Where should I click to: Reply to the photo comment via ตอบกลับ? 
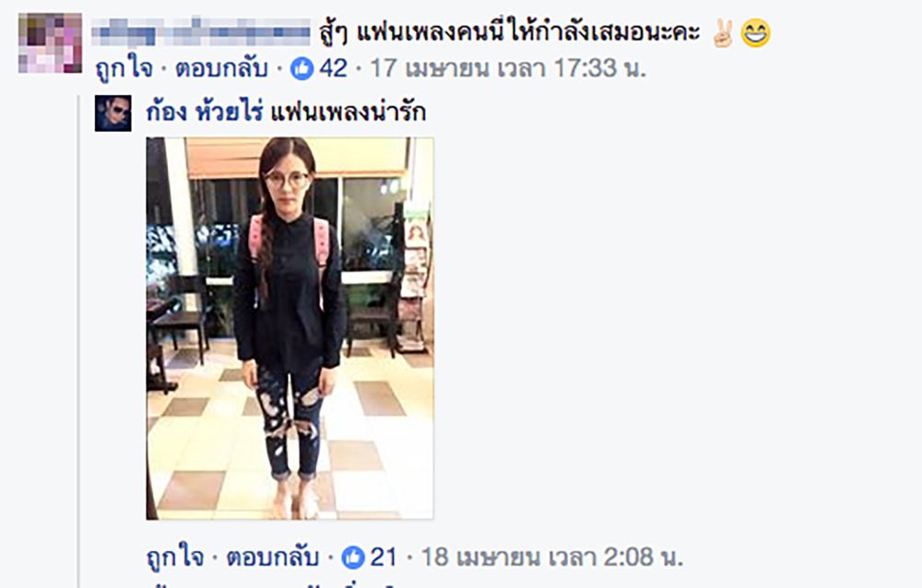[x=272, y=558]
